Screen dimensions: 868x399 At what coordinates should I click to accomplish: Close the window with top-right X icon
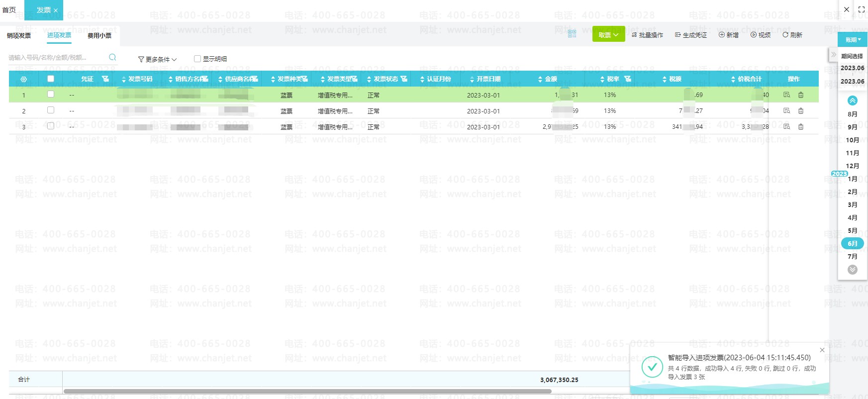[847, 9]
